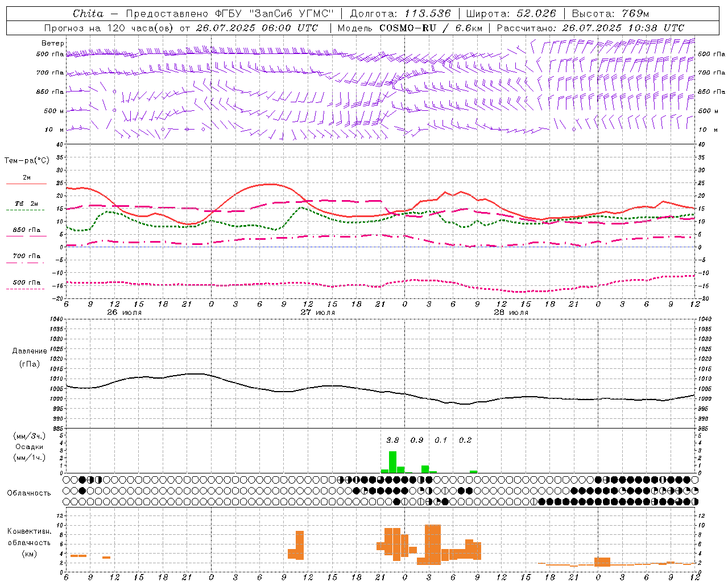Select the model name "COSMO-RU / 6.6км"
Screen dimensions: 728x582
[431, 28]
